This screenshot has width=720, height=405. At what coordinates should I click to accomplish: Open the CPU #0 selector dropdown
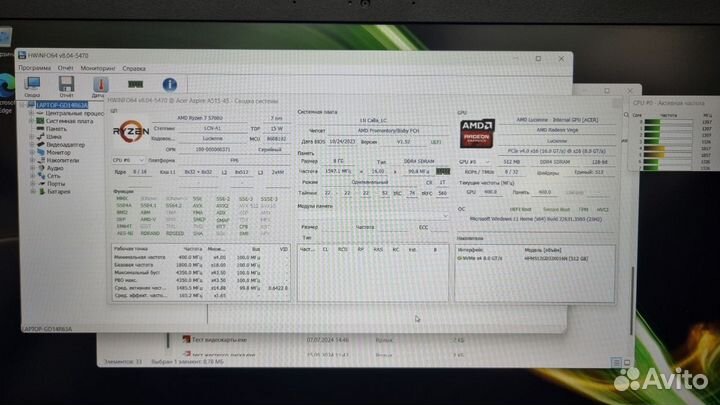coord(128,160)
